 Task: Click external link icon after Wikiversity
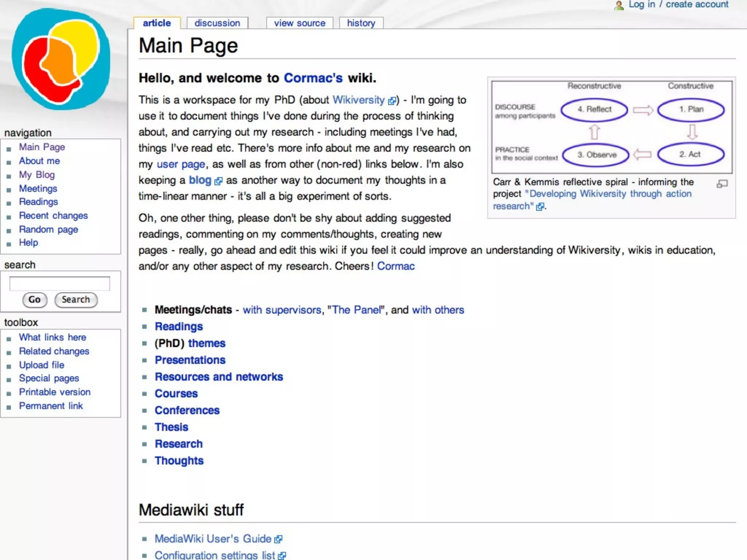(x=392, y=101)
